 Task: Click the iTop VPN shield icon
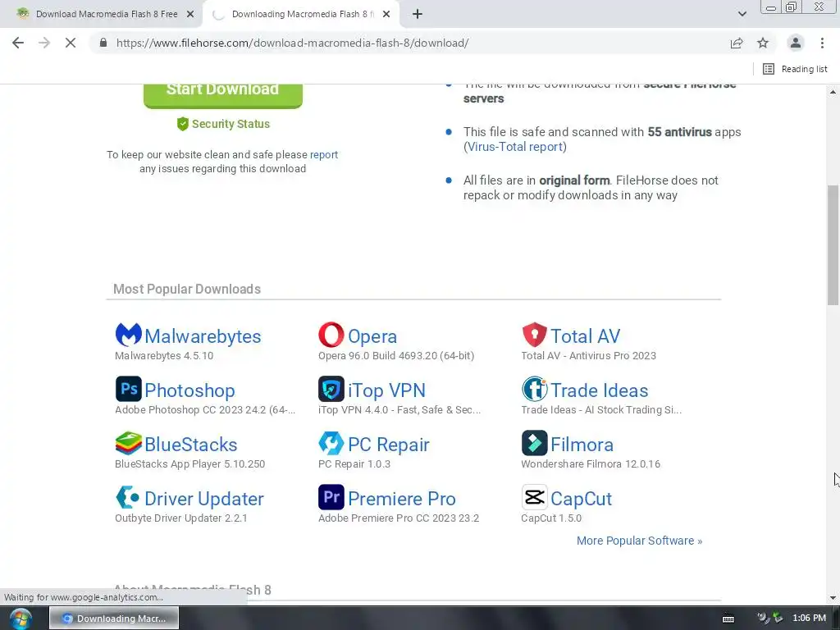331,389
